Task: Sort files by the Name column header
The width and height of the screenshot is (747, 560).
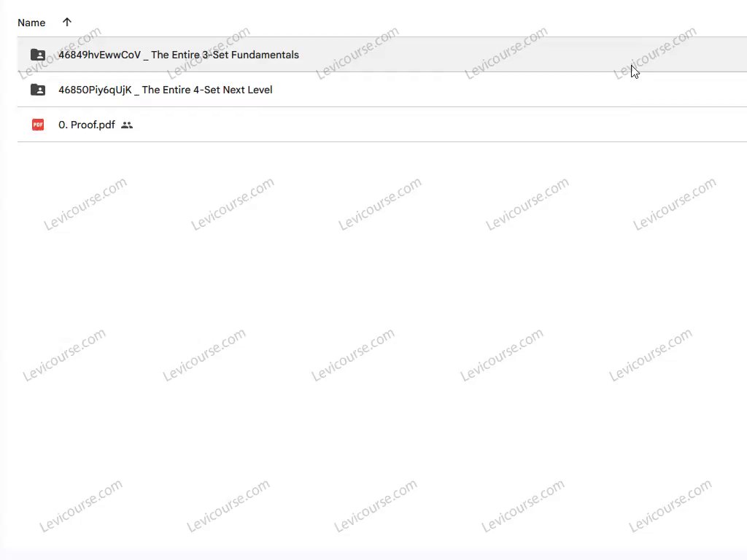Action: 31,23
